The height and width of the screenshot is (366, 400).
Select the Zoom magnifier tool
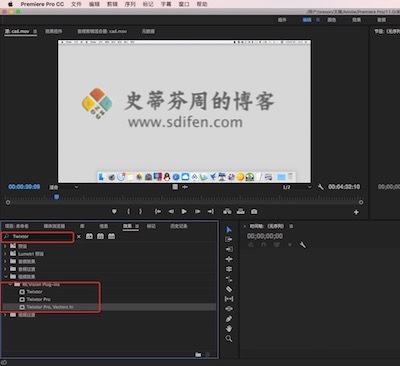click(x=229, y=339)
